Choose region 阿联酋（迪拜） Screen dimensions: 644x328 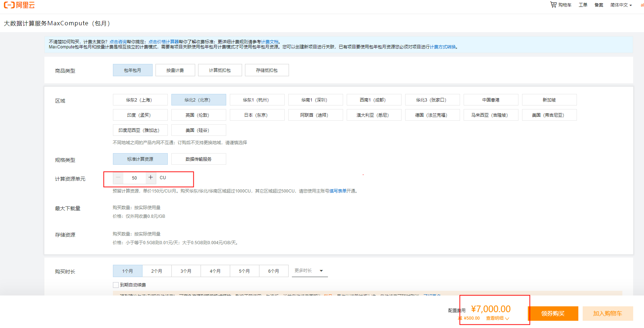(316, 115)
